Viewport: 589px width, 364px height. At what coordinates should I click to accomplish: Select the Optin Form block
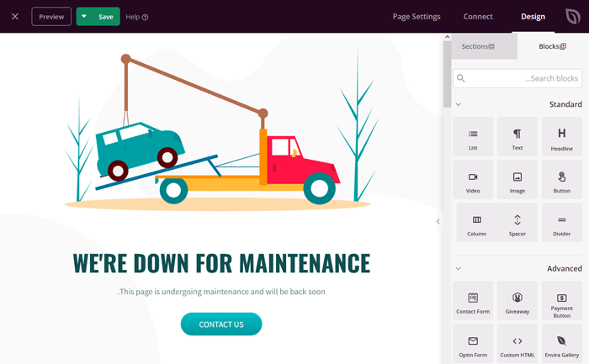coord(473,344)
